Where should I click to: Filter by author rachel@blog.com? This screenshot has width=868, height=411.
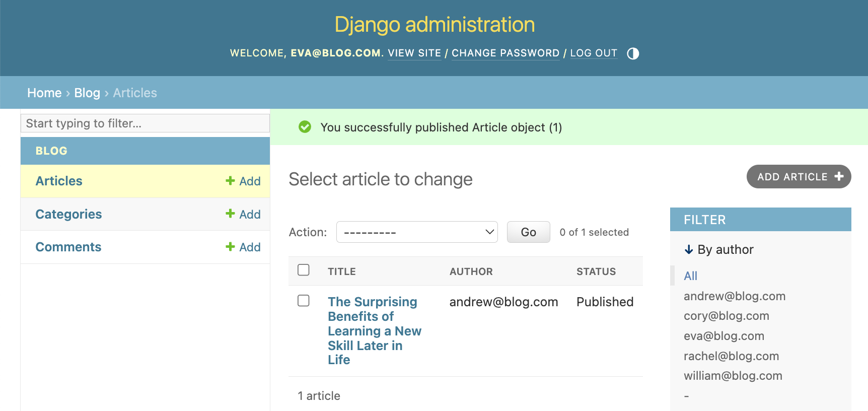(731, 356)
